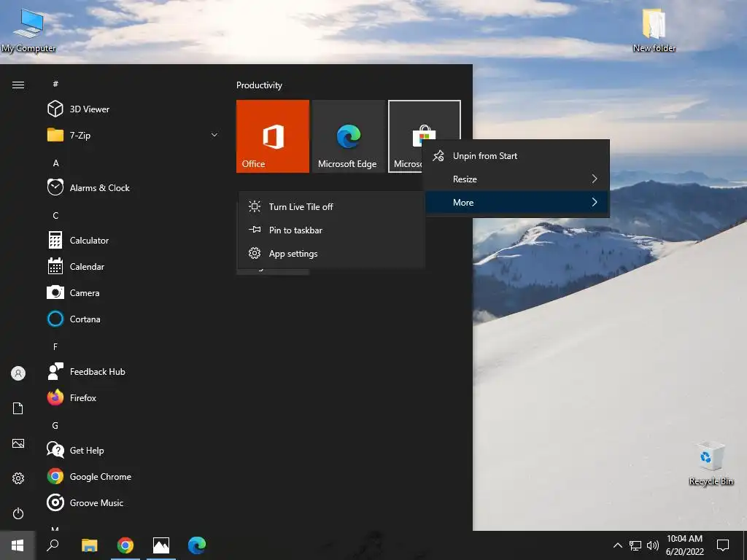This screenshot has width=747, height=560.
Task: Switch to Chrome on the taskbar
Action: [125, 545]
